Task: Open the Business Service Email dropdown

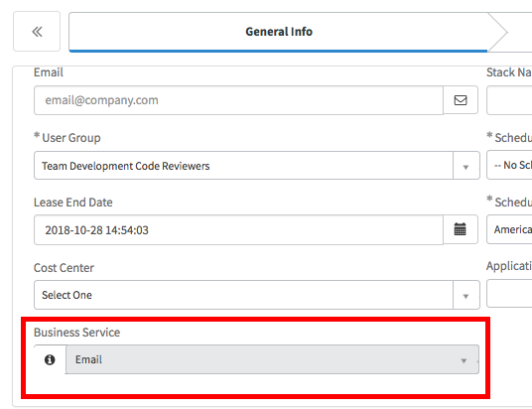Action: [272, 359]
